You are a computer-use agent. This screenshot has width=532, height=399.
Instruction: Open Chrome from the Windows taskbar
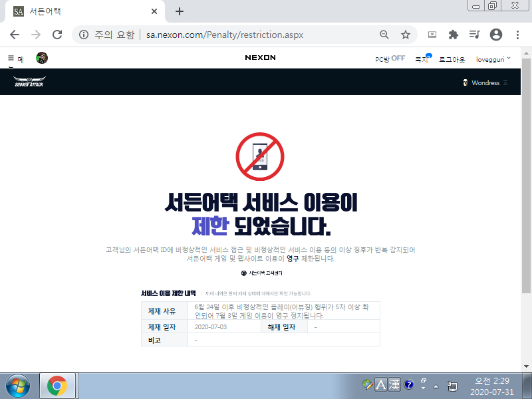57,385
